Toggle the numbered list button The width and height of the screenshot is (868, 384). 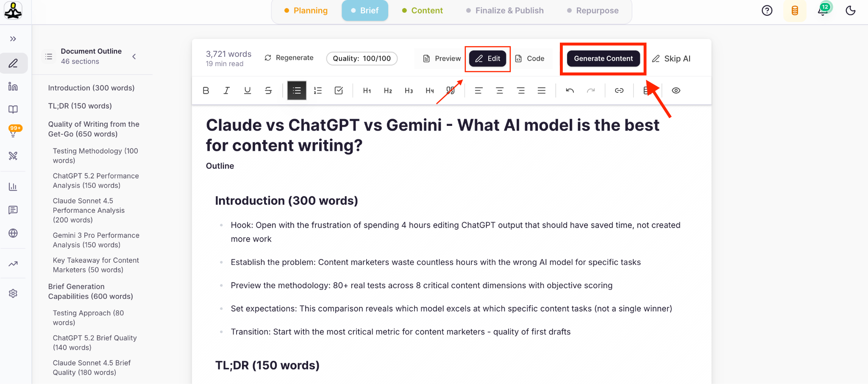[318, 90]
